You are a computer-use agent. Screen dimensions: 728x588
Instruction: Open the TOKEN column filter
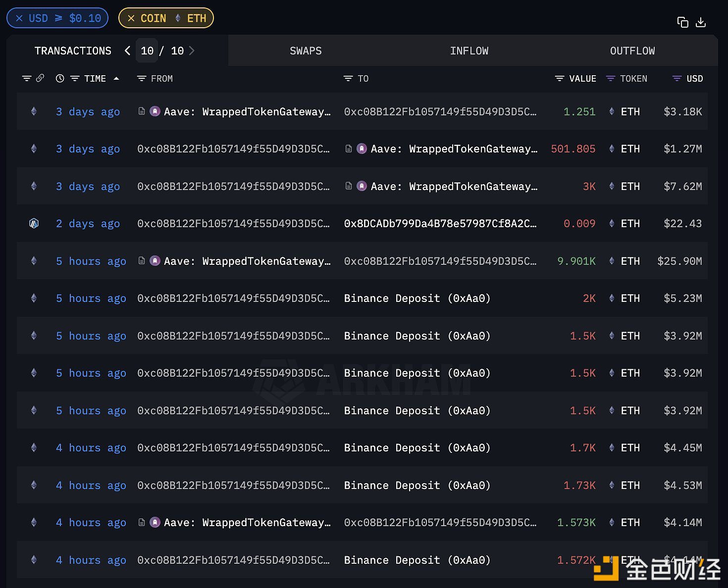pyautogui.click(x=611, y=79)
